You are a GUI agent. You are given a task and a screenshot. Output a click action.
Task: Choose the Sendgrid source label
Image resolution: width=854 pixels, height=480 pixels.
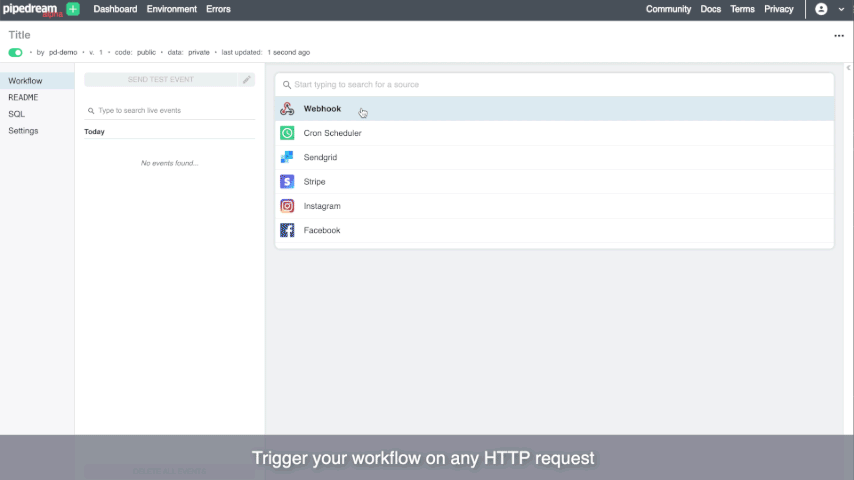[320, 157]
